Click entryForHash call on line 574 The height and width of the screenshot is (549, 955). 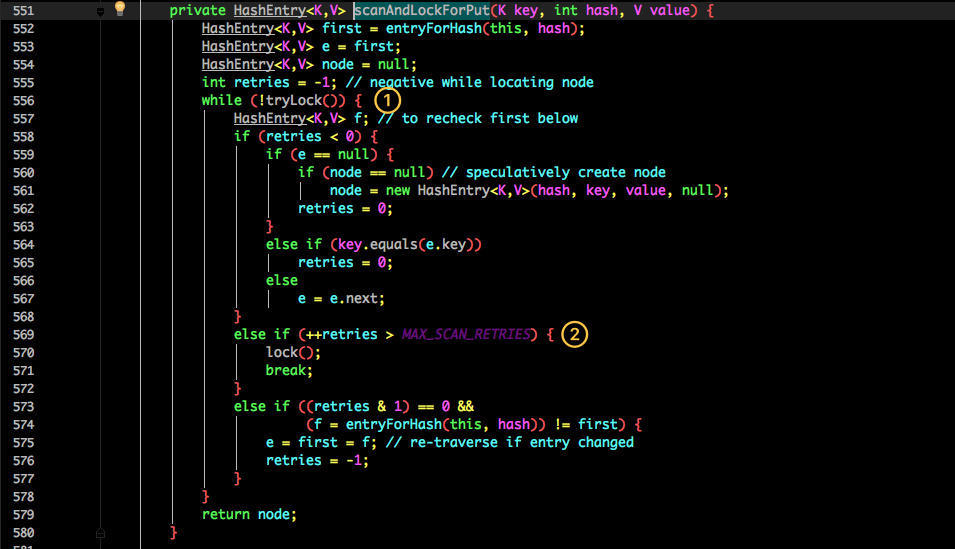394,425
